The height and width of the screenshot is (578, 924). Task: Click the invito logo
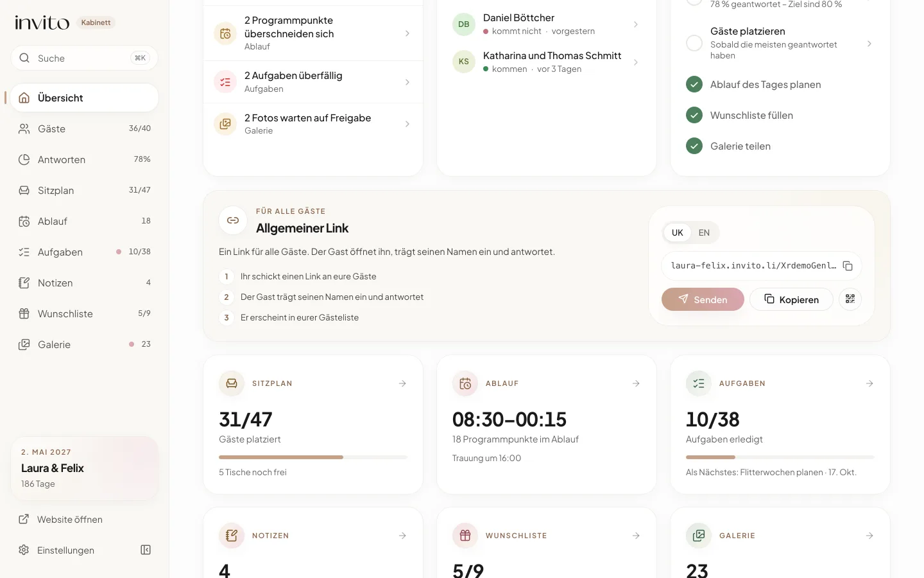[x=42, y=22]
